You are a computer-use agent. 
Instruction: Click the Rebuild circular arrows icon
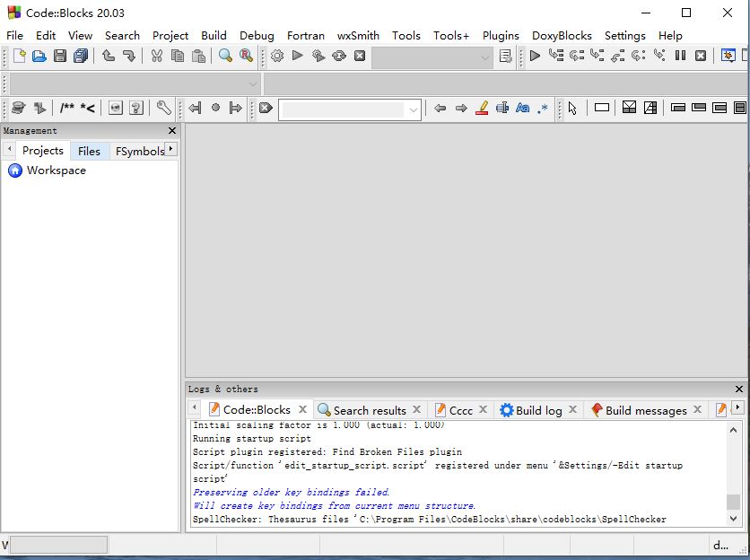coord(339,56)
